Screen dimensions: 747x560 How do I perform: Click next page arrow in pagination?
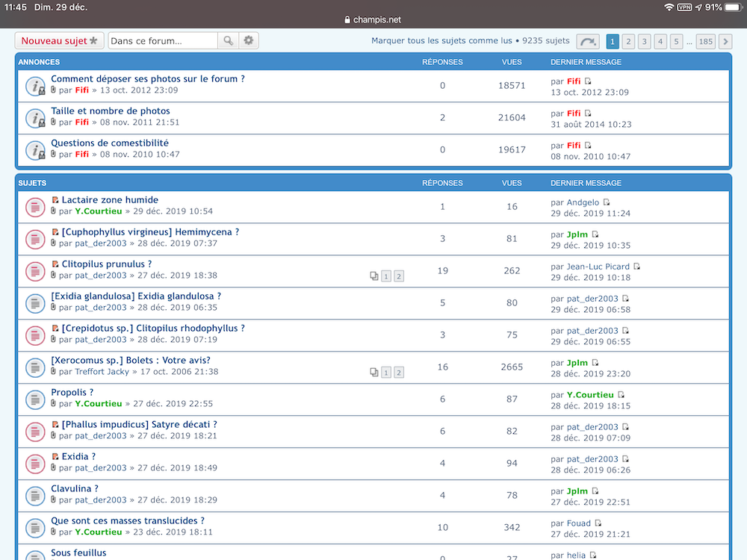pyautogui.click(x=725, y=42)
